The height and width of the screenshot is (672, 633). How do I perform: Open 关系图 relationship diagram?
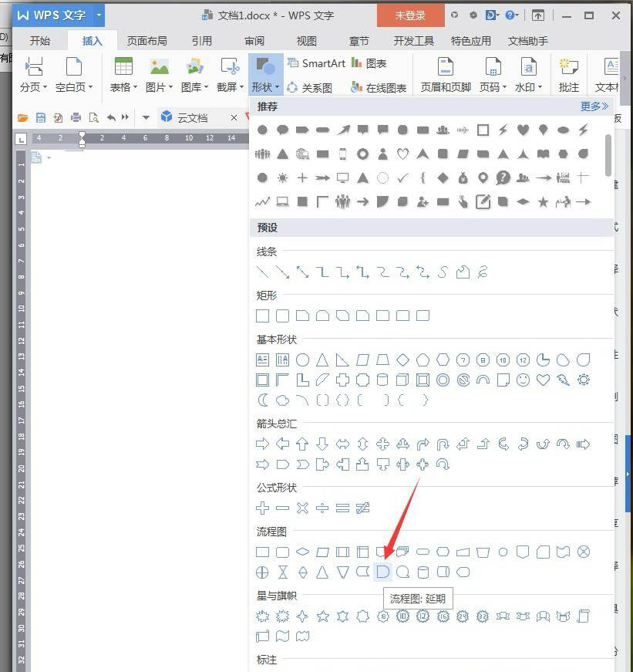pos(309,88)
